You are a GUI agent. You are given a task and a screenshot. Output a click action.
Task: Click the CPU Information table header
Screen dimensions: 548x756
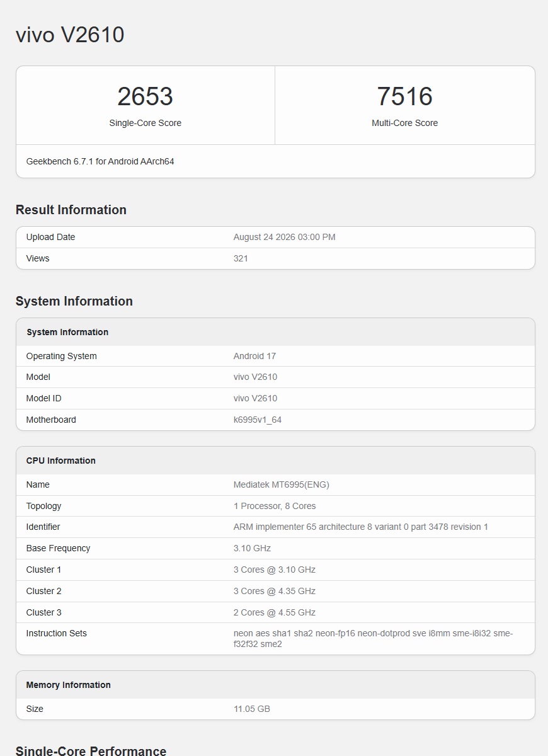[x=61, y=461]
